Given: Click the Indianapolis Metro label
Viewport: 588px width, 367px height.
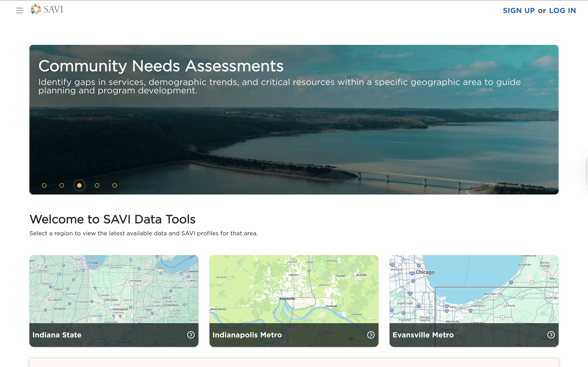Looking at the screenshot, I should [x=247, y=335].
